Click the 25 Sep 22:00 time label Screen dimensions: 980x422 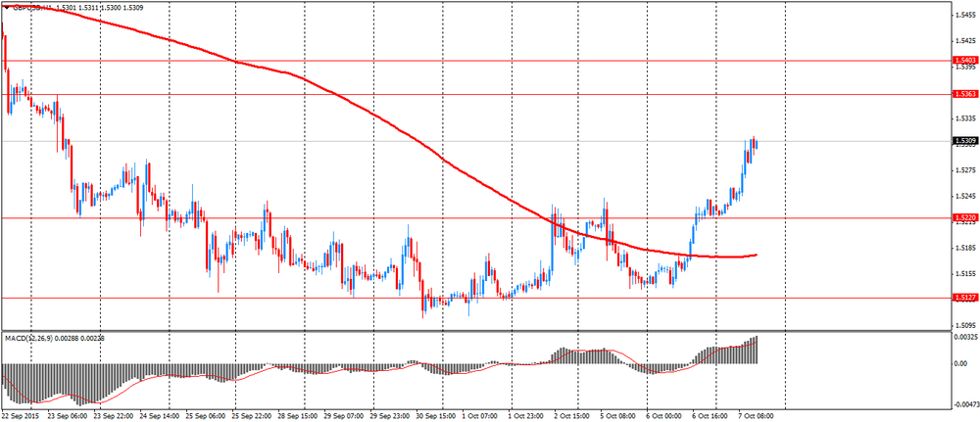pos(251,414)
